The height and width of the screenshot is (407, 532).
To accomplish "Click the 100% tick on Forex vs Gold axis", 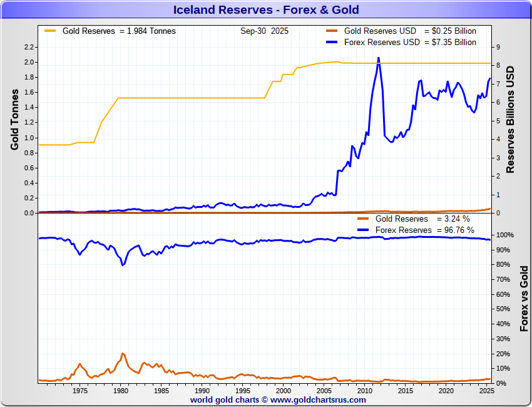I will click(x=505, y=235).
